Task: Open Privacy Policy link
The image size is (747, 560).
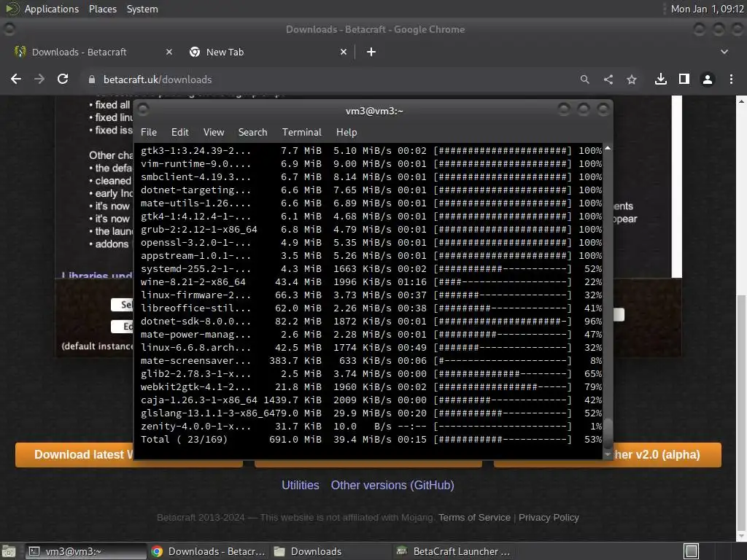Action: coord(549,517)
